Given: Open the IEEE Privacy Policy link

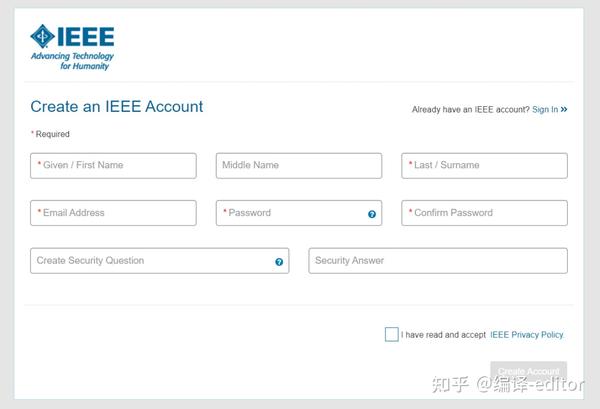Looking at the screenshot, I should (527, 335).
